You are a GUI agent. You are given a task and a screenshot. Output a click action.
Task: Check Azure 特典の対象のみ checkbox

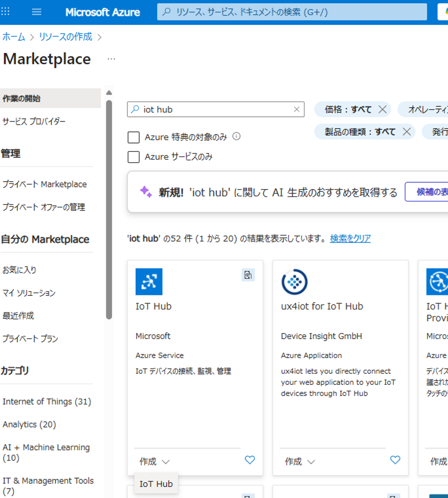pyautogui.click(x=134, y=137)
